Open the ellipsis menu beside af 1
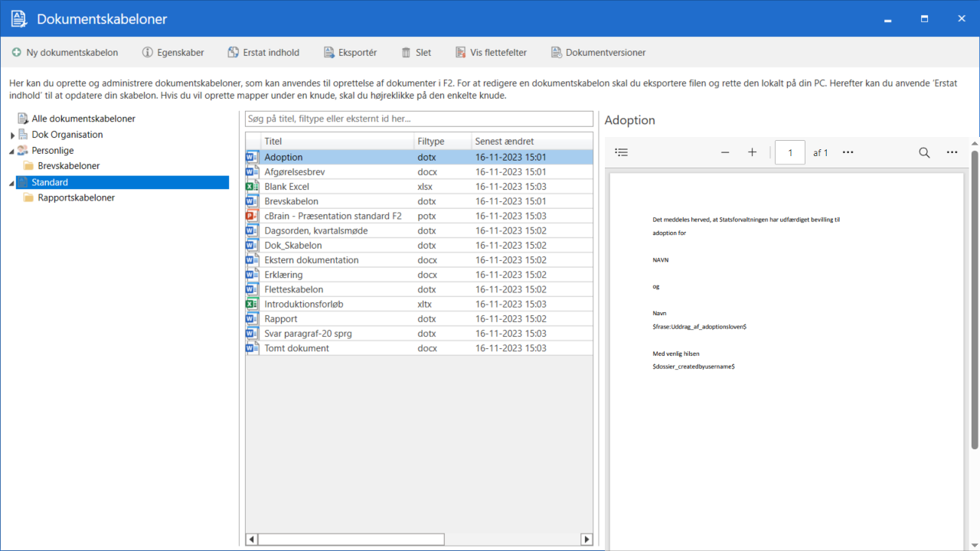The width and height of the screenshot is (980, 551). tap(848, 152)
